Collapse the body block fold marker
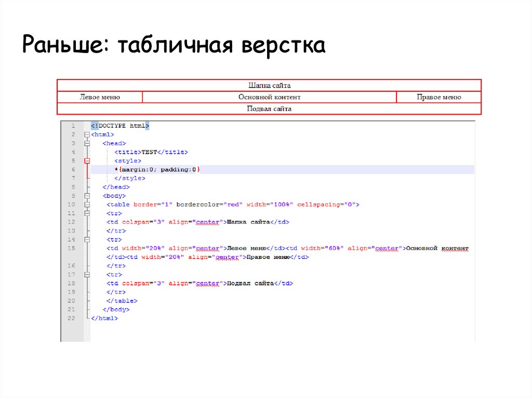The height and width of the screenshot is (398, 532). [87, 196]
